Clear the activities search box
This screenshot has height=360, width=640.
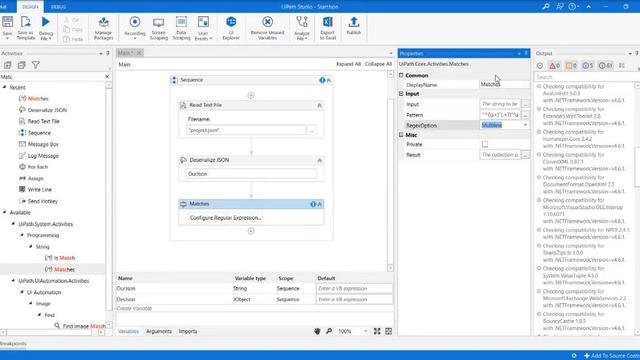107,77
